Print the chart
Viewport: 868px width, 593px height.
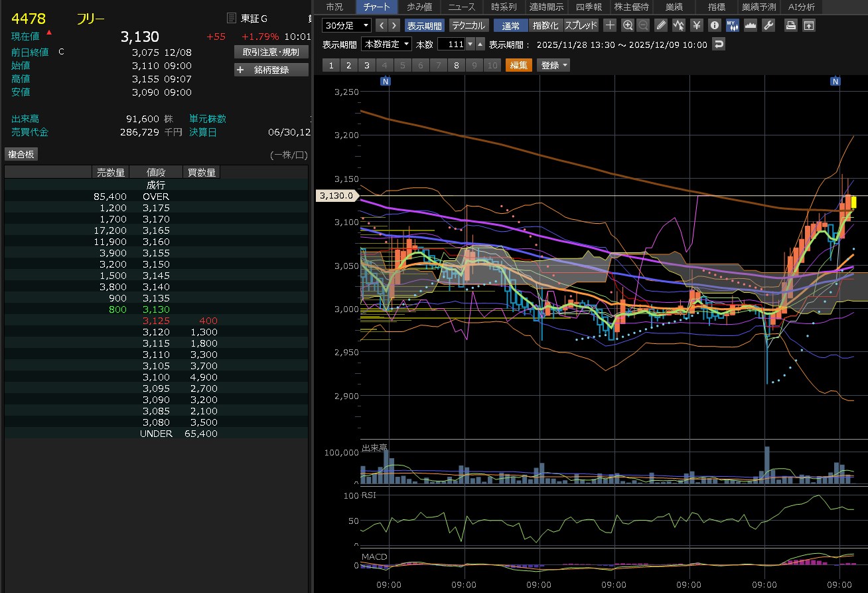coord(791,25)
